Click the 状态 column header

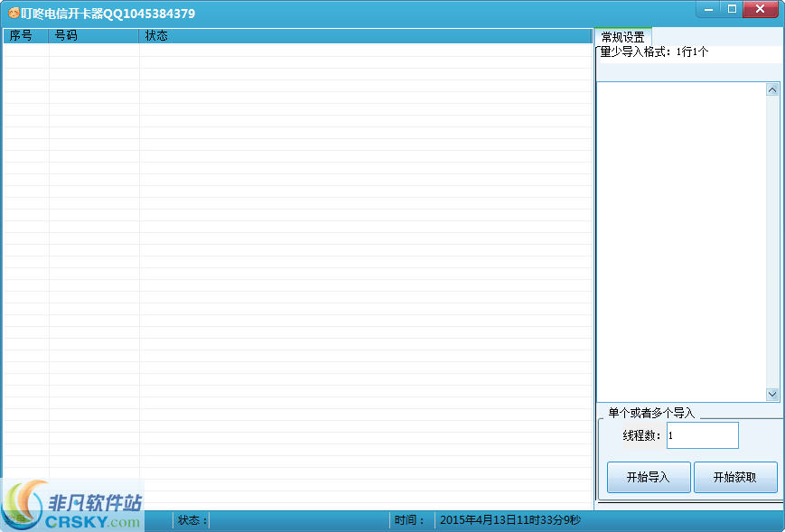coord(366,35)
